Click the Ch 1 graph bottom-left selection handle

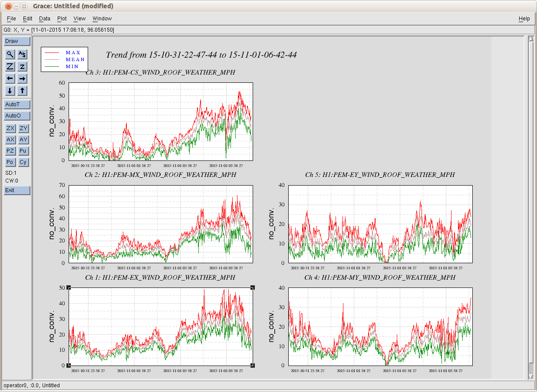69,366
